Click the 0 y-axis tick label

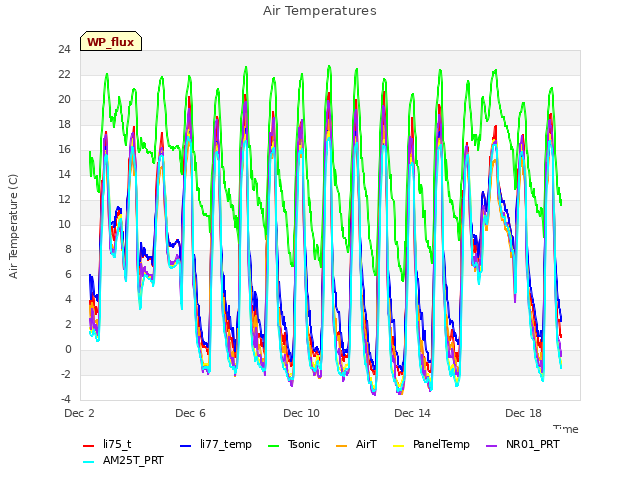[x=68, y=349]
